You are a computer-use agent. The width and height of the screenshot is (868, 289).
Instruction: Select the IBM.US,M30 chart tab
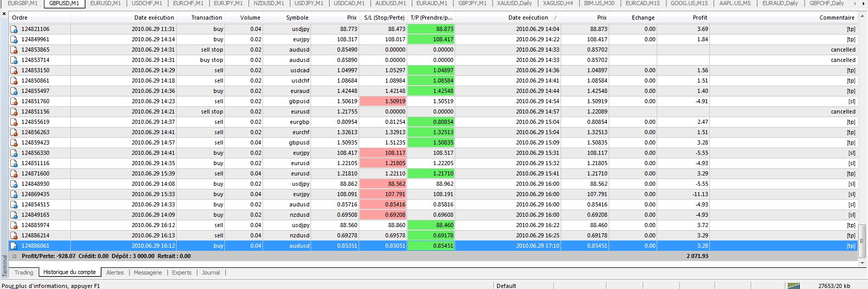599,3
